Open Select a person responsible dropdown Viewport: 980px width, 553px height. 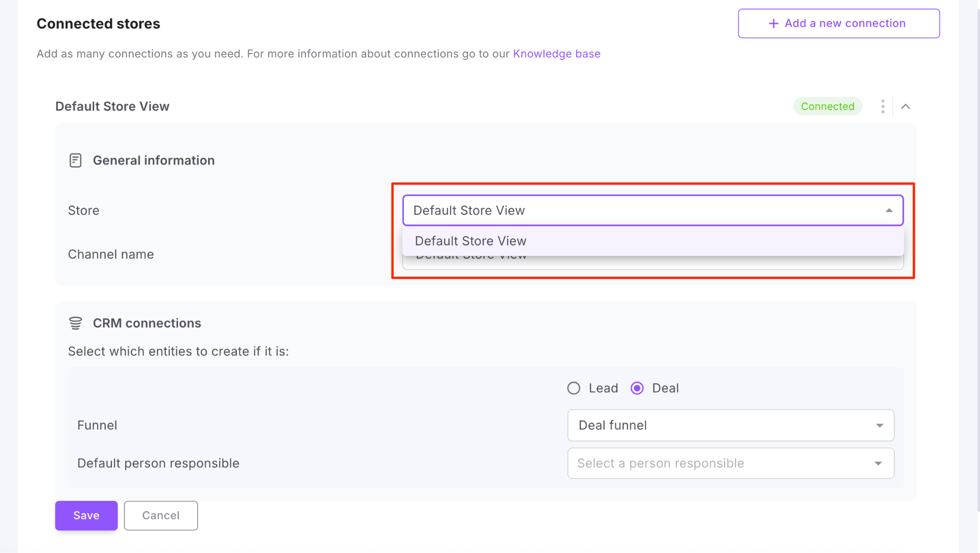click(718, 463)
